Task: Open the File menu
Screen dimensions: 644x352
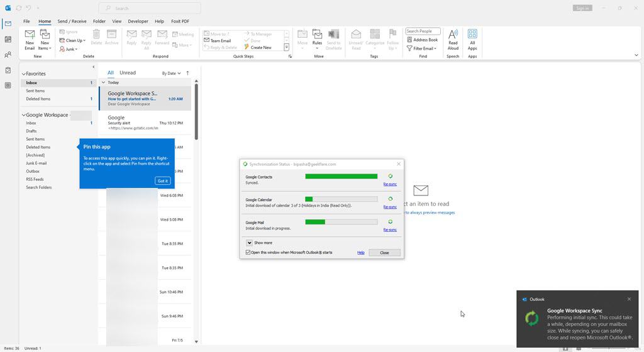Action: (x=26, y=21)
